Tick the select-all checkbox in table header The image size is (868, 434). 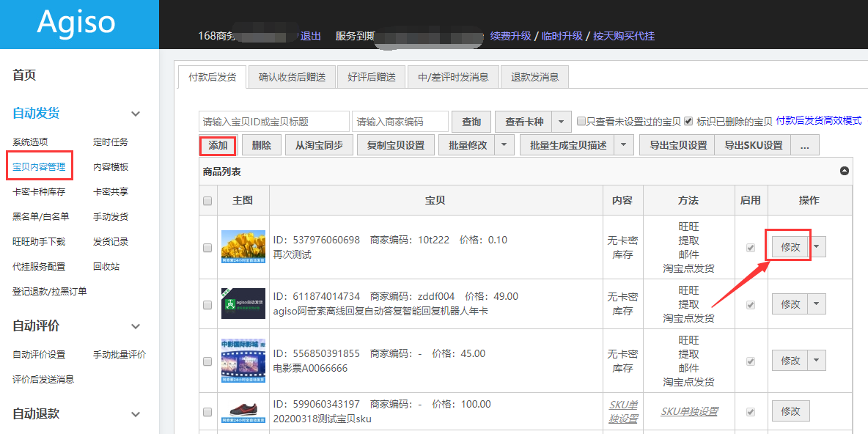coord(207,201)
